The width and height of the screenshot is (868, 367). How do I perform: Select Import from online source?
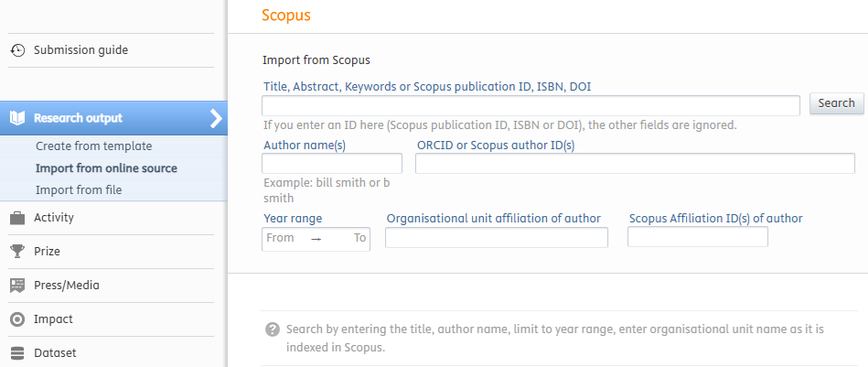click(106, 168)
